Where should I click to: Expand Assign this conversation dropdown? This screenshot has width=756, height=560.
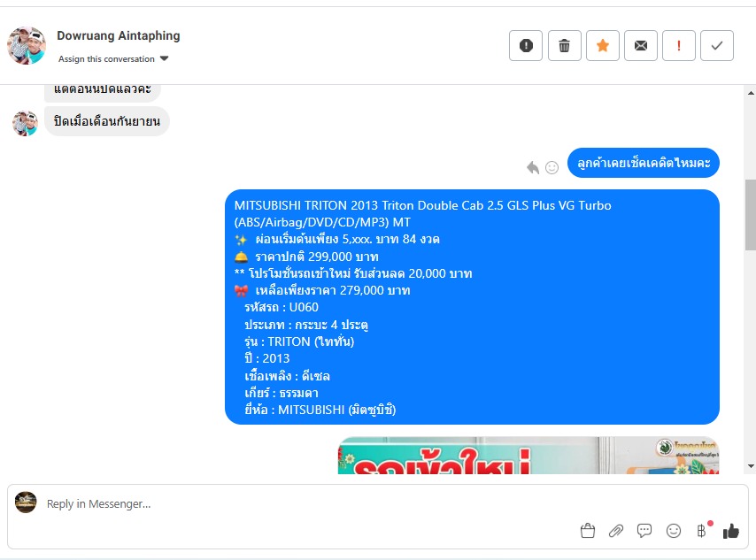[113, 58]
